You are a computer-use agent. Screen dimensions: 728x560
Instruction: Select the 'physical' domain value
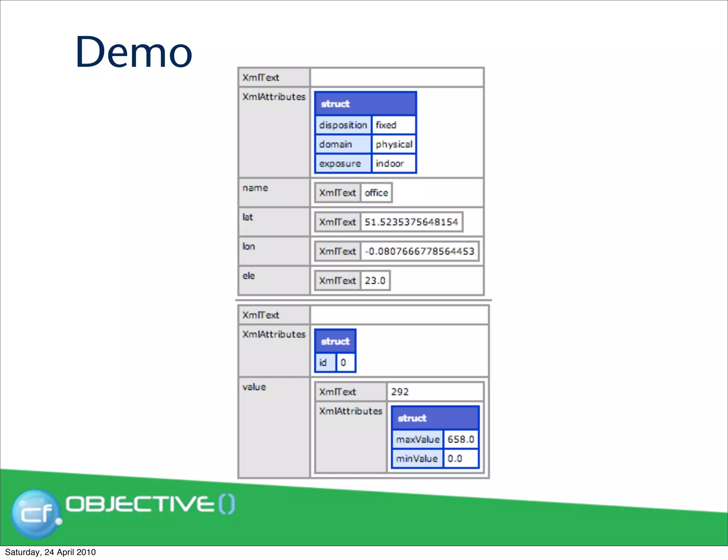pos(394,144)
